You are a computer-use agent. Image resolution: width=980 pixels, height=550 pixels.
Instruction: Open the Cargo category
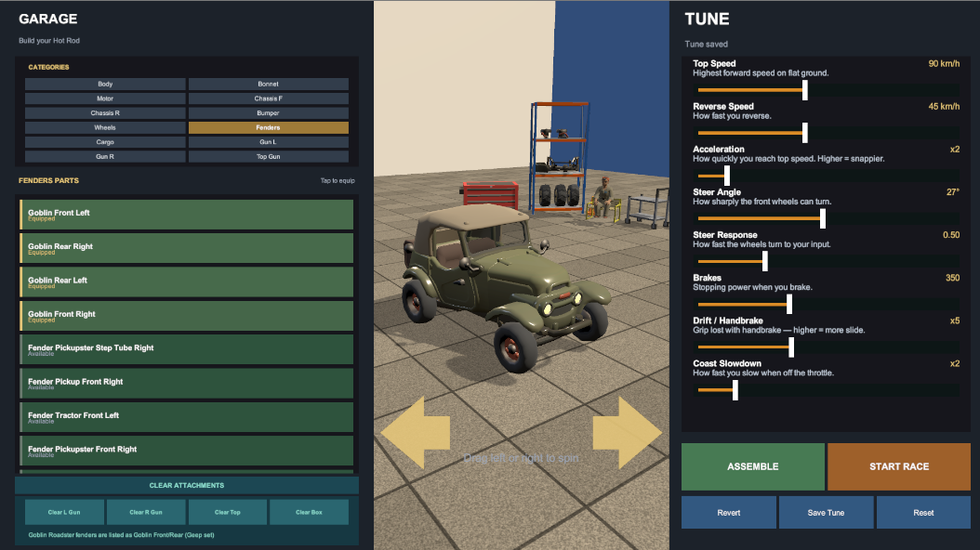[x=105, y=142]
